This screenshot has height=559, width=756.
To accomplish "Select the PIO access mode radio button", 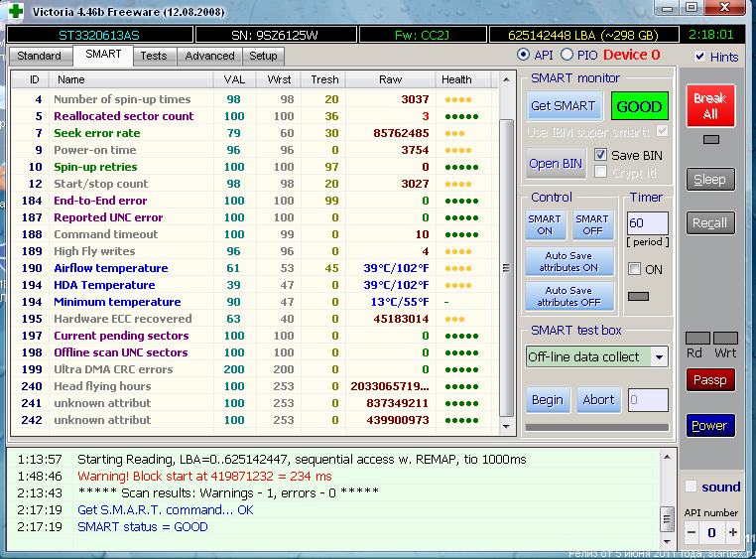I will [x=567, y=55].
